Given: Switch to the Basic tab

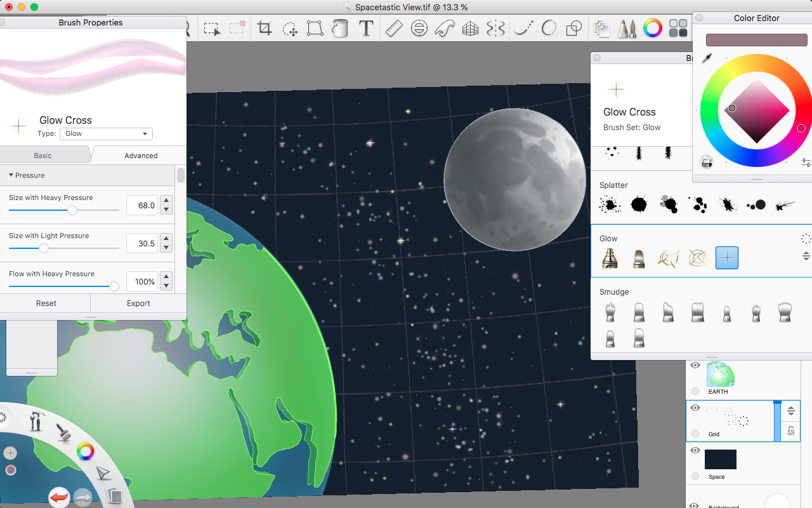Looking at the screenshot, I should [x=43, y=155].
